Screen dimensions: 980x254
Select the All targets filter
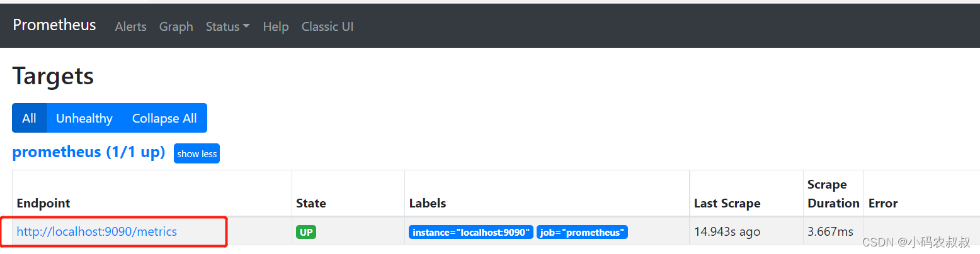pos(29,118)
